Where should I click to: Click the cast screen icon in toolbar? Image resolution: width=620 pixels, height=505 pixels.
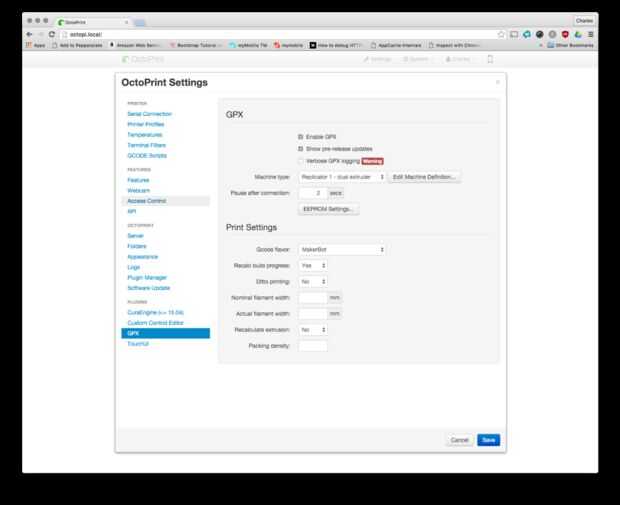coord(514,34)
